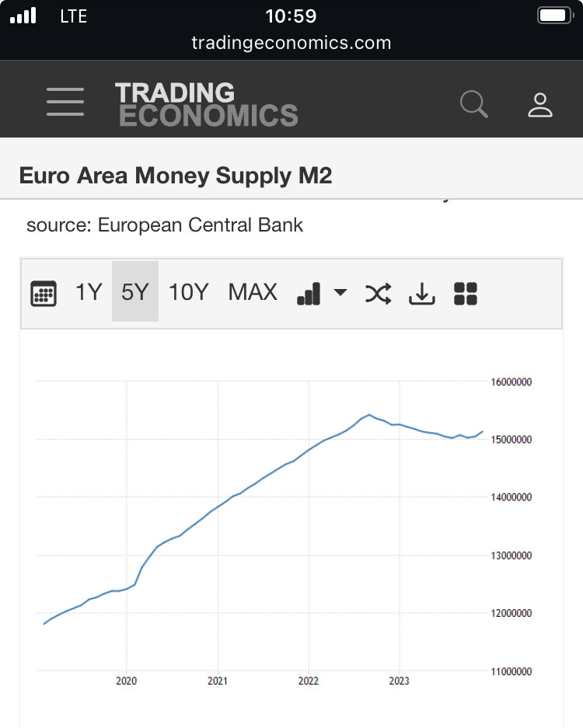
Task: Open the four-square grid view icon
Action: 466,294
